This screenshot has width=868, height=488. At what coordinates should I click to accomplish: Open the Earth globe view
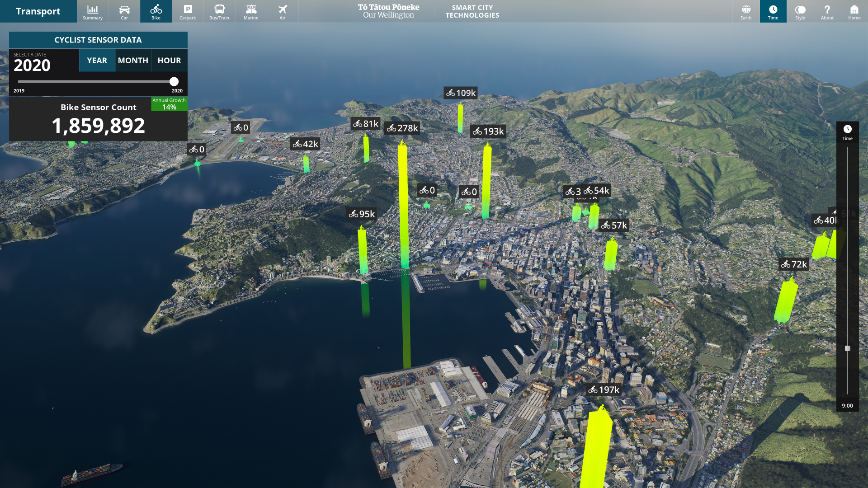pos(746,11)
